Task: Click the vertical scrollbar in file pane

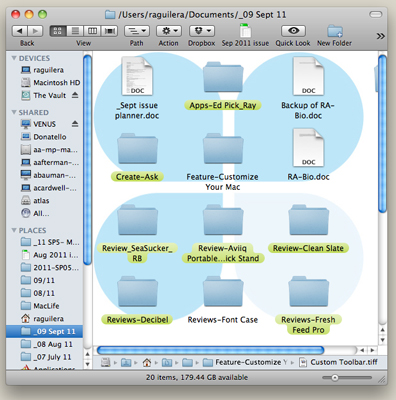Action: click(x=382, y=133)
